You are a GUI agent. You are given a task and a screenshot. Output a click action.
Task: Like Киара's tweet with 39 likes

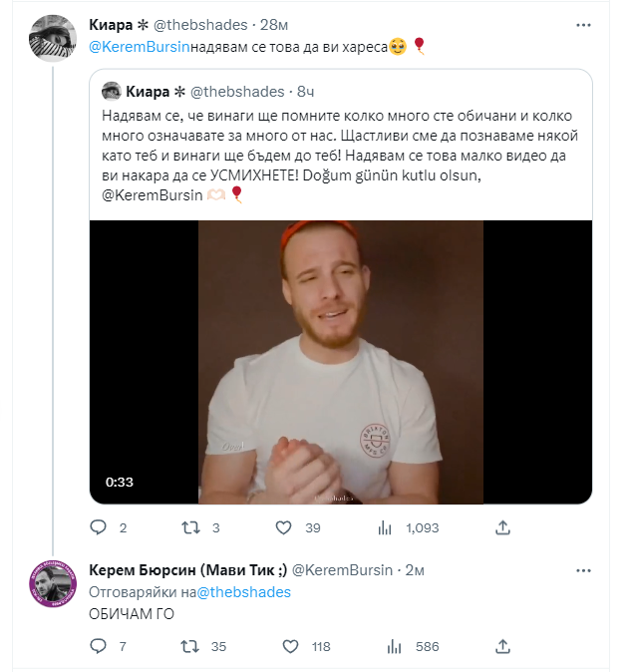click(x=285, y=526)
